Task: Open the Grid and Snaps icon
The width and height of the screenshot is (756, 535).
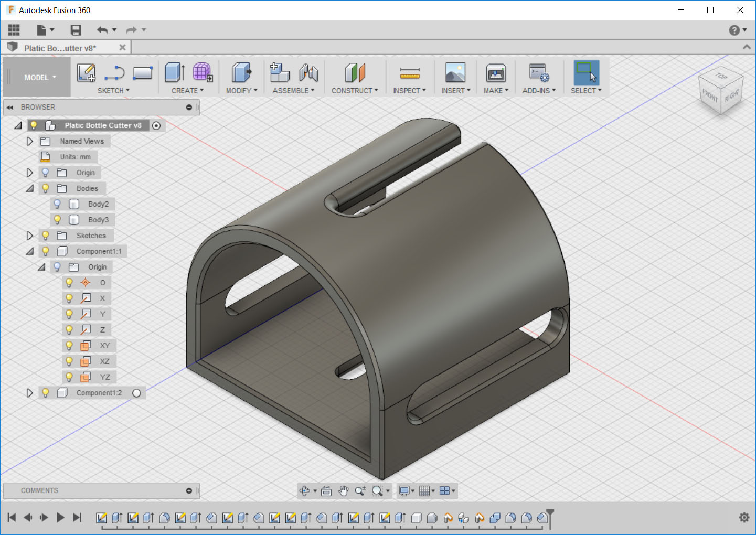Action: coord(425,491)
